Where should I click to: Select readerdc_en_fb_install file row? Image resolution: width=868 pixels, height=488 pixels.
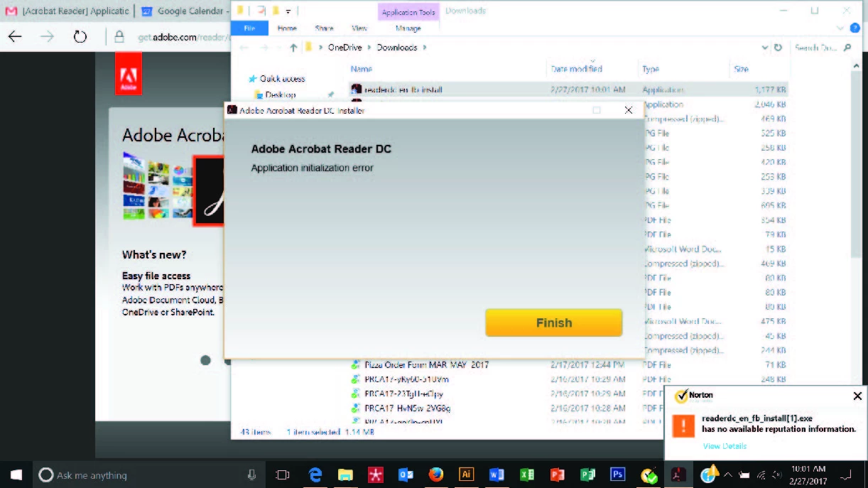pos(568,90)
